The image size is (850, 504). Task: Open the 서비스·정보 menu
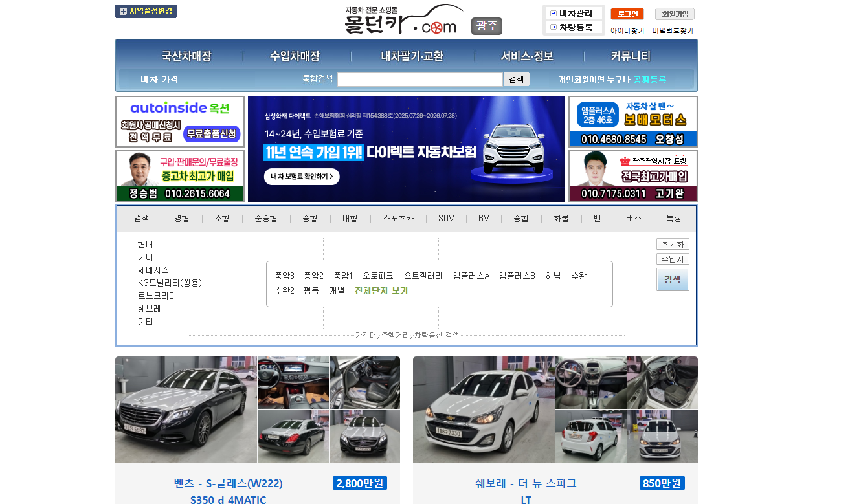[x=527, y=56]
